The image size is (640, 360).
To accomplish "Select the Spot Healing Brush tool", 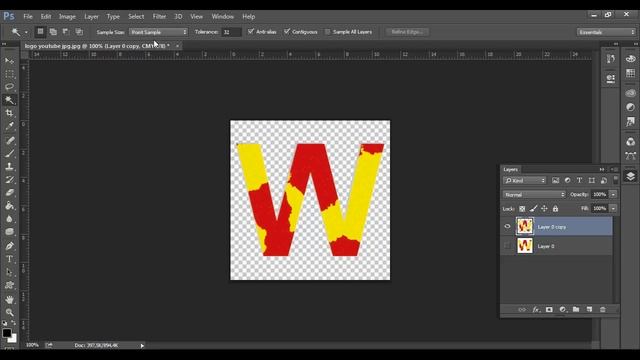I will pos(9,140).
